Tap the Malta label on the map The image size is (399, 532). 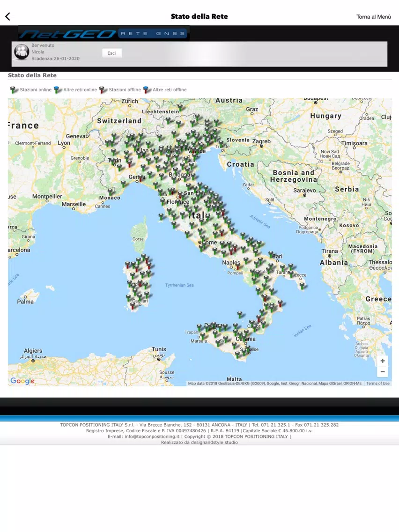pos(234,379)
